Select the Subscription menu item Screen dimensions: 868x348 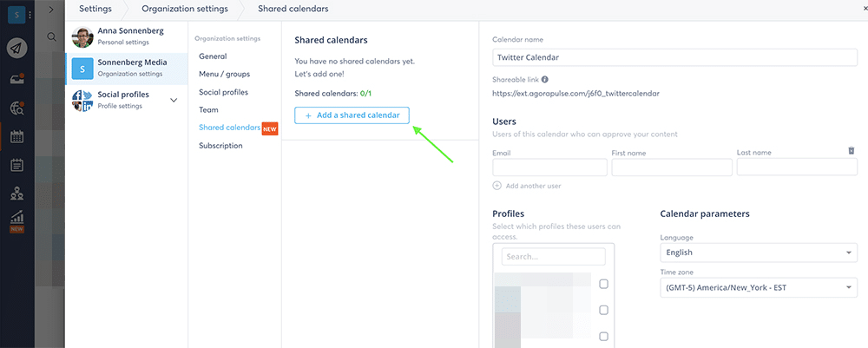pyautogui.click(x=220, y=146)
